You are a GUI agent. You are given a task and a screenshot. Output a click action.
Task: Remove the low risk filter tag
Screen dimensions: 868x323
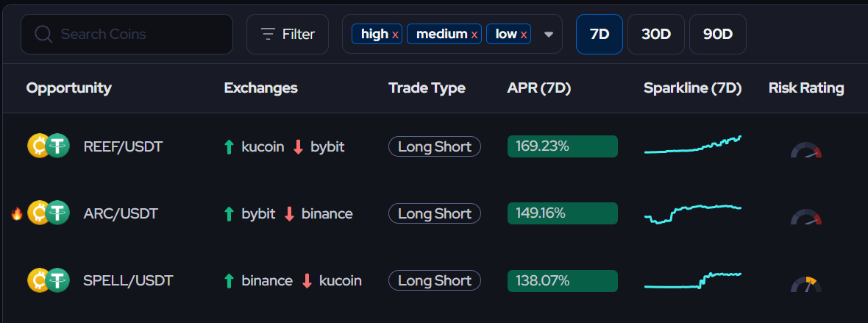tap(524, 35)
